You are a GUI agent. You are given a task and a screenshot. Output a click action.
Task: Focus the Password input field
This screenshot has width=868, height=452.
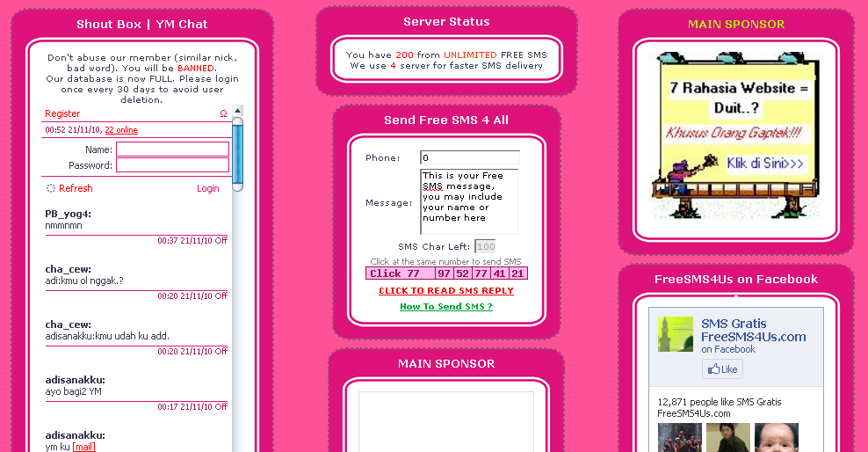pyautogui.click(x=173, y=165)
